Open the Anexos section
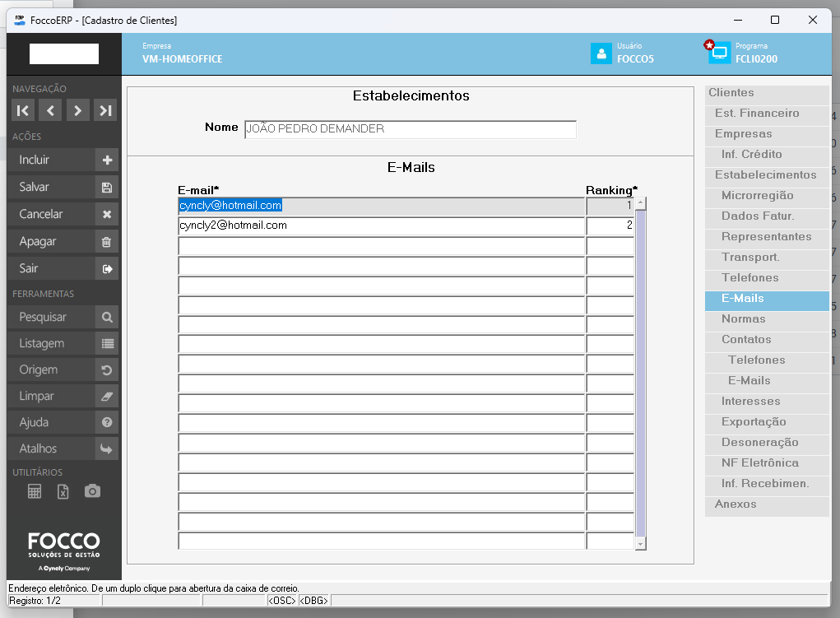 [736, 504]
